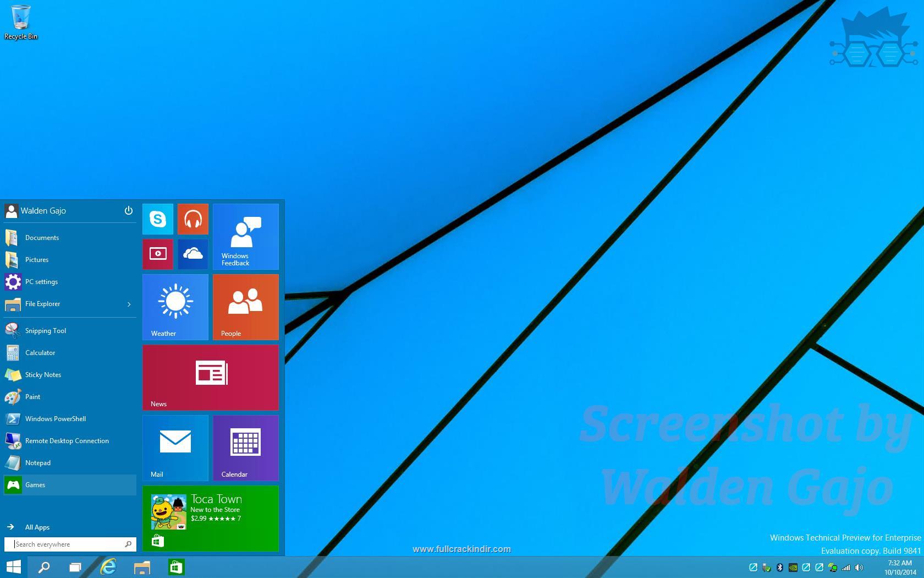Viewport: 924px width, 578px height.
Task: Launch Remote Desktop Connection
Action: [70, 441]
